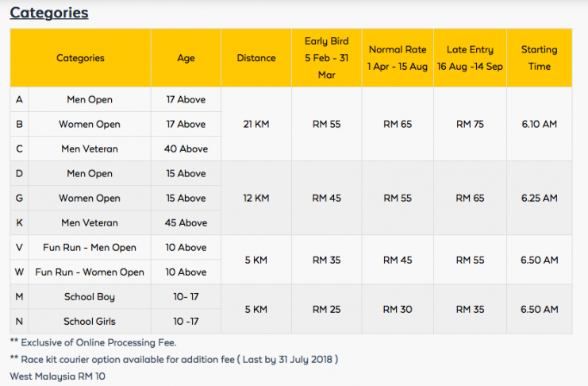Click the Age column header

click(x=186, y=58)
